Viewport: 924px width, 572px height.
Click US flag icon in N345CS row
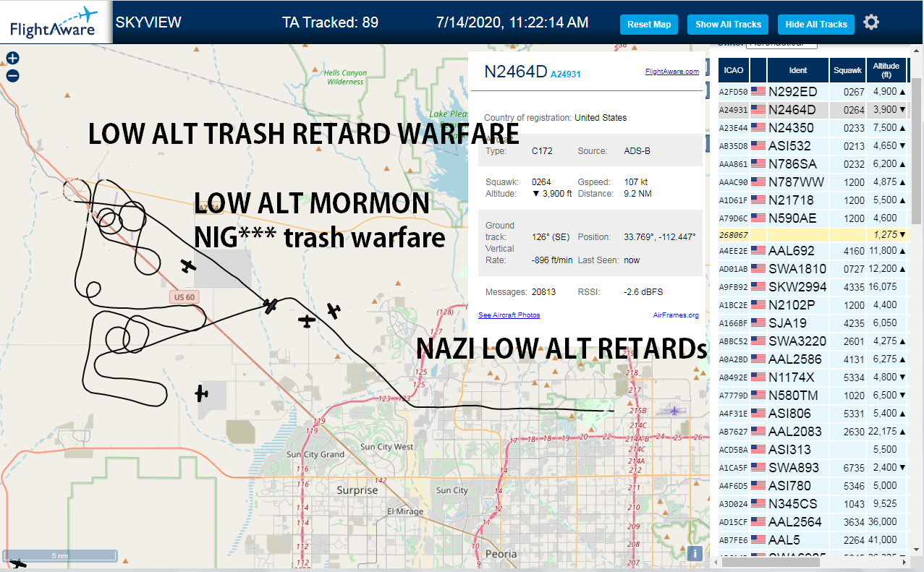[758, 504]
